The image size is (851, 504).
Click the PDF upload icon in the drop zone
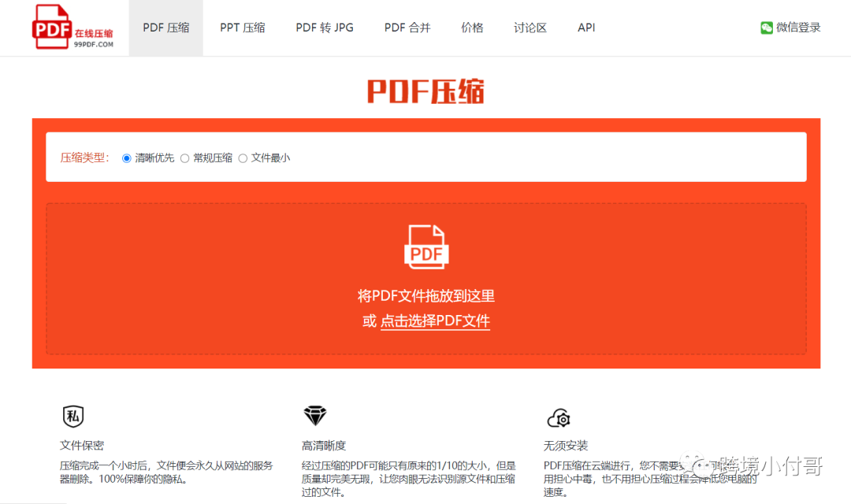point(425,246)
